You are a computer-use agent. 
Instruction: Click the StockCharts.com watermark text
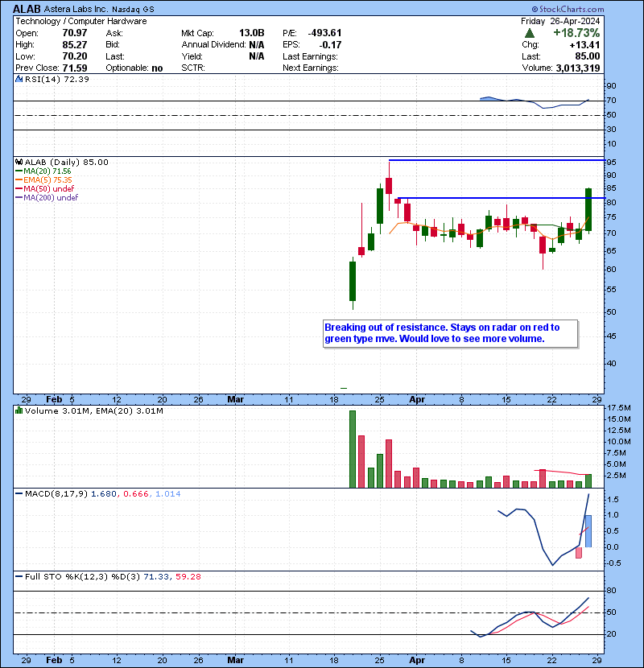point(568,9)
